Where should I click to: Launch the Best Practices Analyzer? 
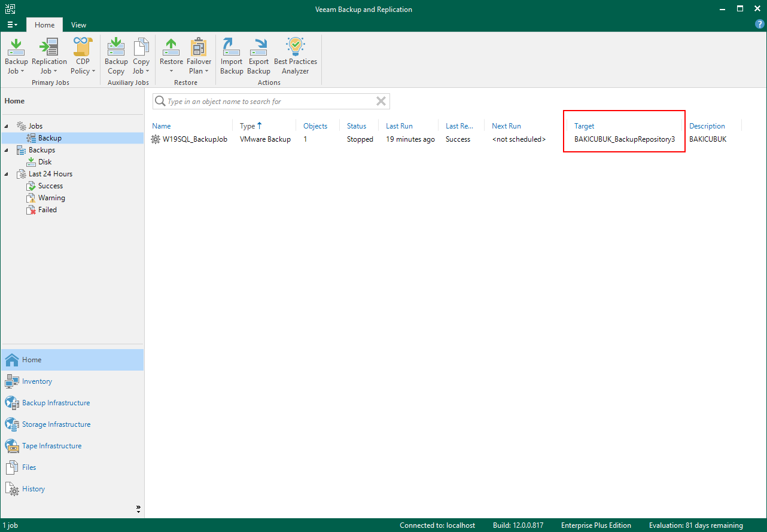click(x=296, y=56)
